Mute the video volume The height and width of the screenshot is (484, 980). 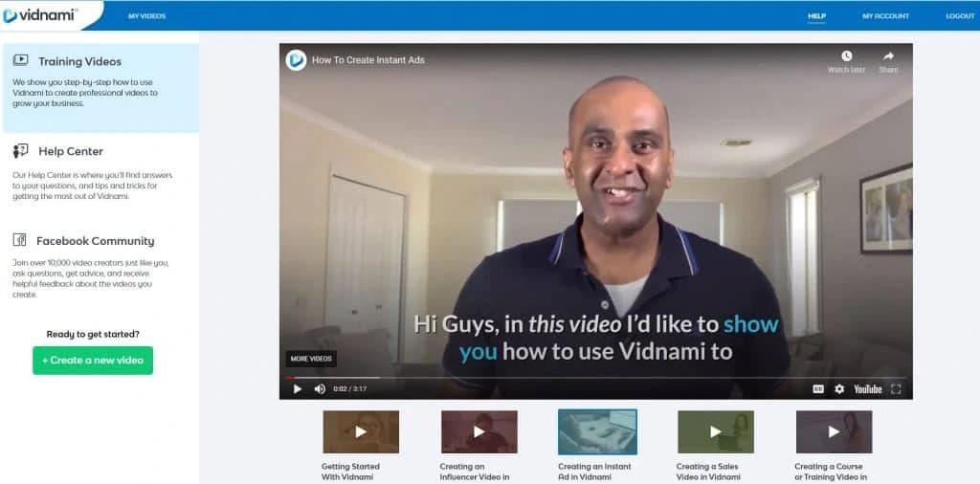(320, 389)
